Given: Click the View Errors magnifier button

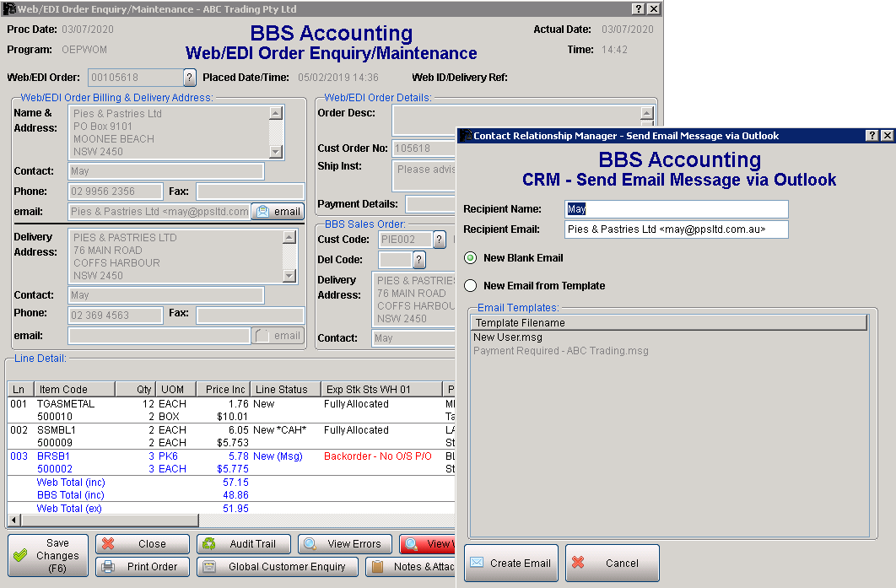Looking at the screenshot, I should tap(344, 544).
